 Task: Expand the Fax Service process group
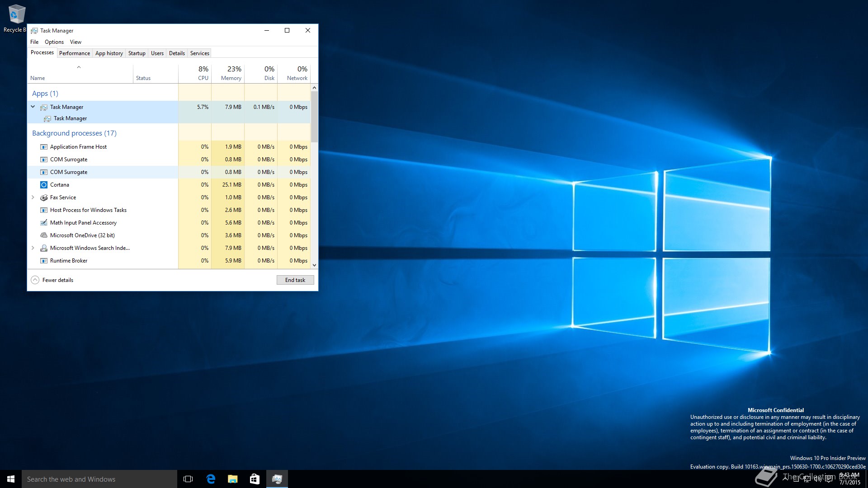click(33, 197)
